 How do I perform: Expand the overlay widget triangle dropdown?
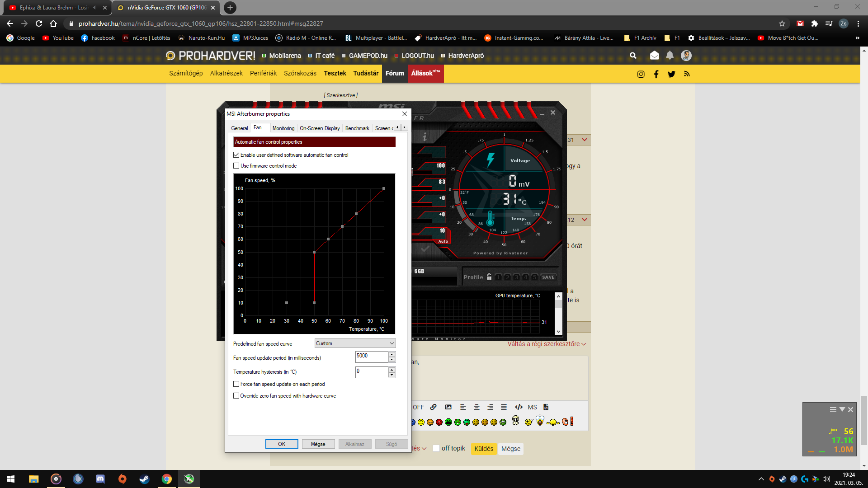point(842,409)
